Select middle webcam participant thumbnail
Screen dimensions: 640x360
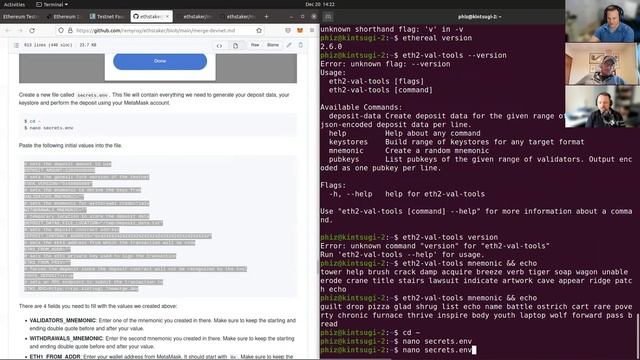[602, 64]
